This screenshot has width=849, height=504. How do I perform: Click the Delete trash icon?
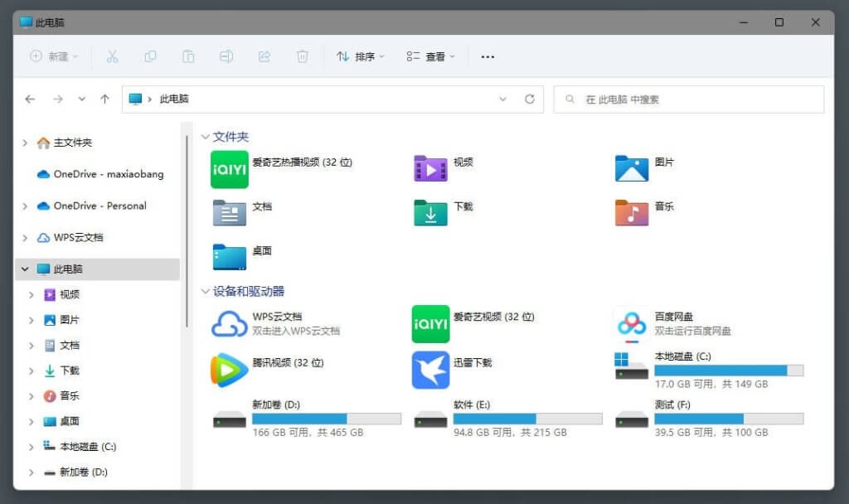[302, 56]
